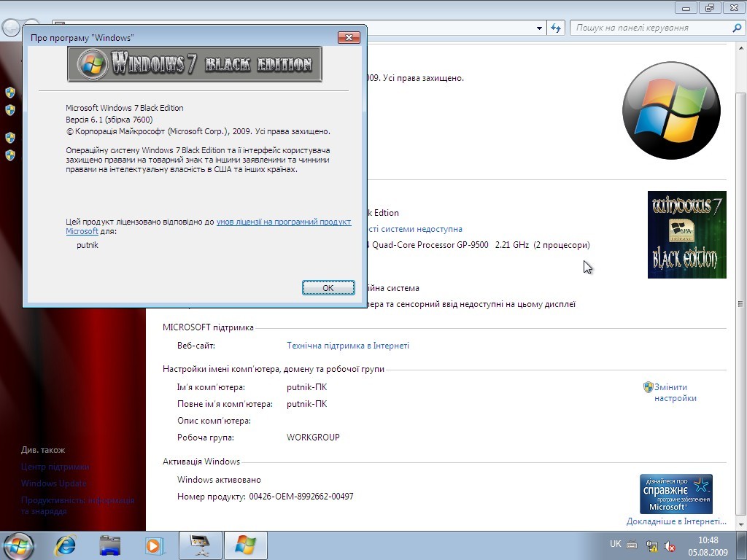
Task: Open Центр підтримки sidebar link
Action: [55, 467]
